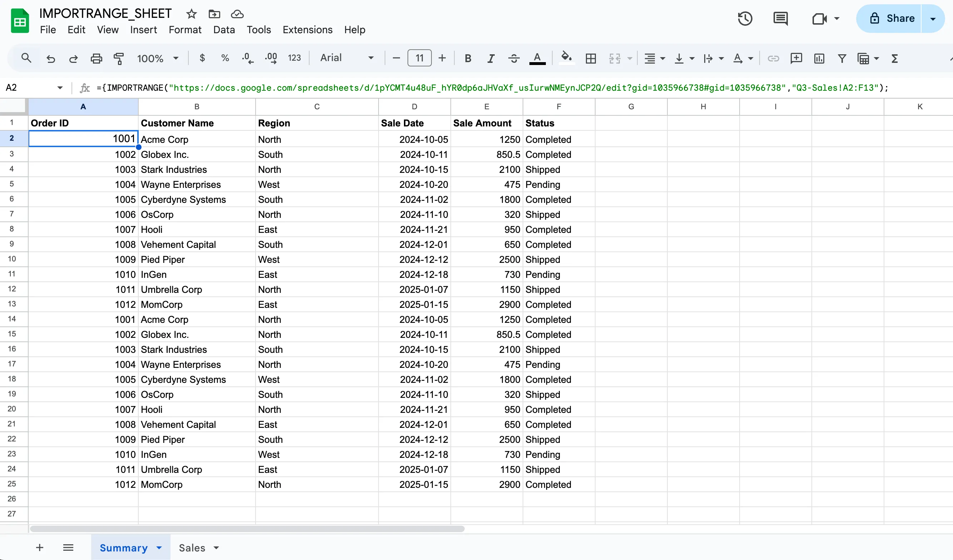The image size is (953, 560).
Task: Select cell H5 in the grid
Action: coord(703,184)
